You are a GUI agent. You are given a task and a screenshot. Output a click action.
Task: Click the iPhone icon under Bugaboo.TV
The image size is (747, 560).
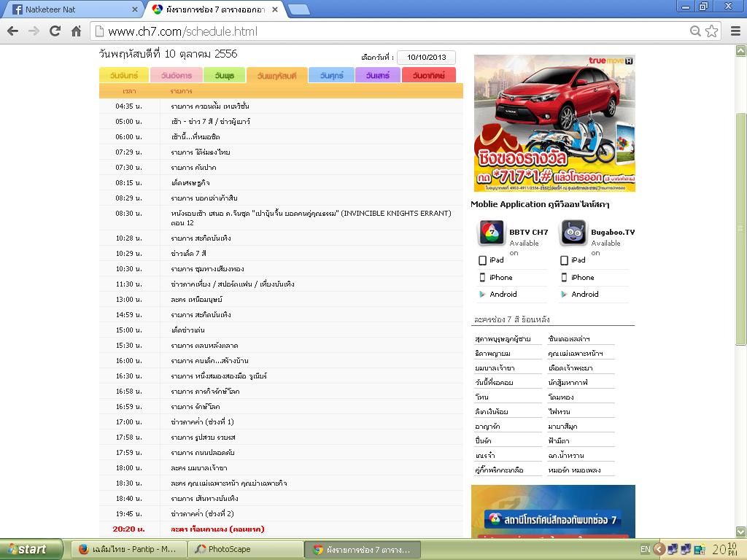coord(565,277)
